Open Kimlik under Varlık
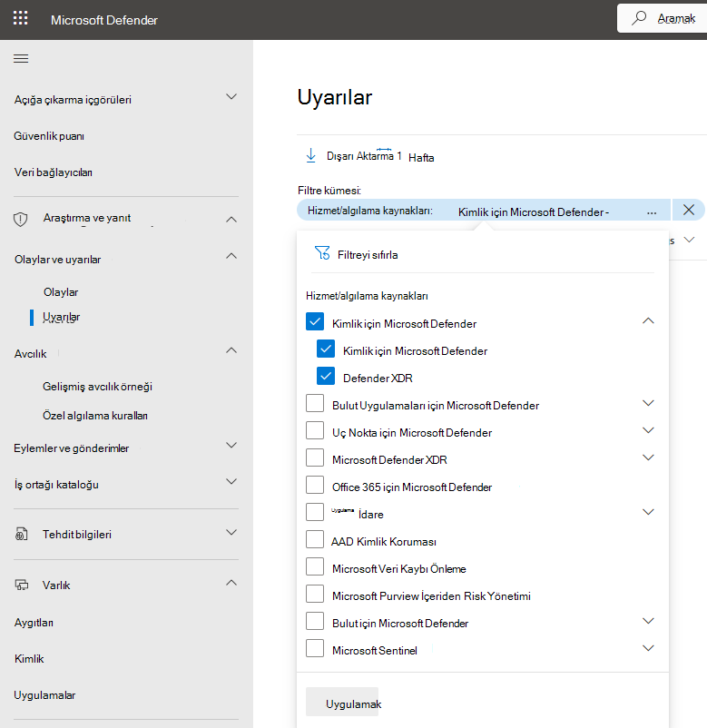Screen dimensions: 707x728 point(29,659)
